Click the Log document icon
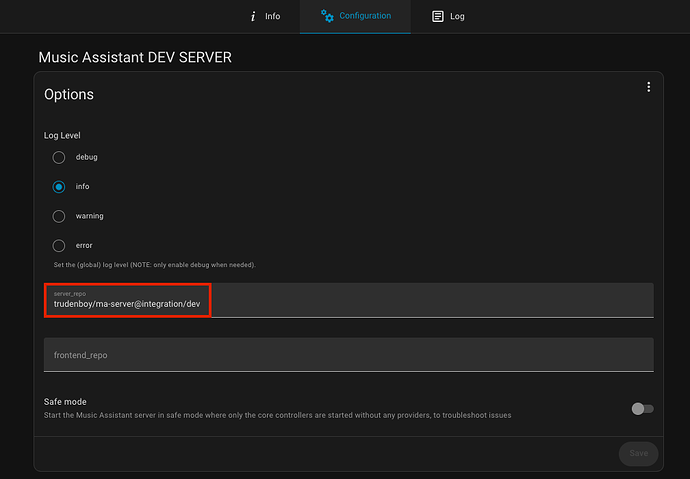690x479 pixels. click(x=437, y=16)
